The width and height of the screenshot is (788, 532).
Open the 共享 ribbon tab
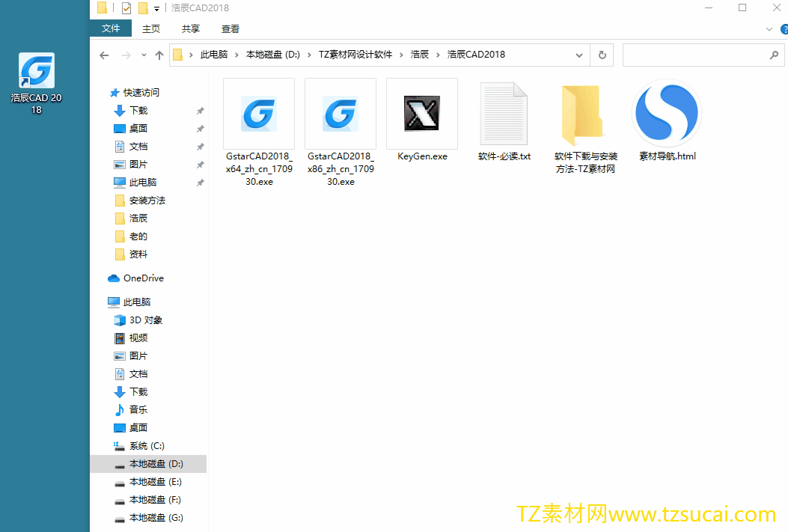pos(191,29)
